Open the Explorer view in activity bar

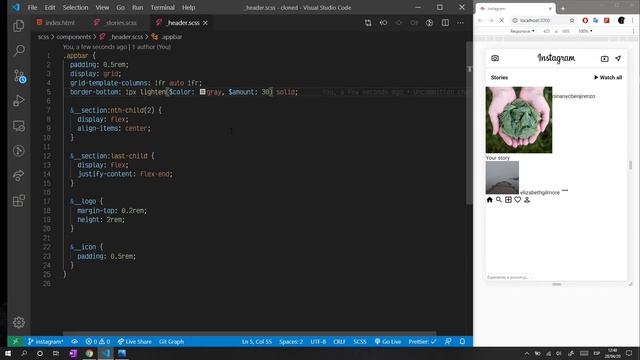(x=19, y=26)
